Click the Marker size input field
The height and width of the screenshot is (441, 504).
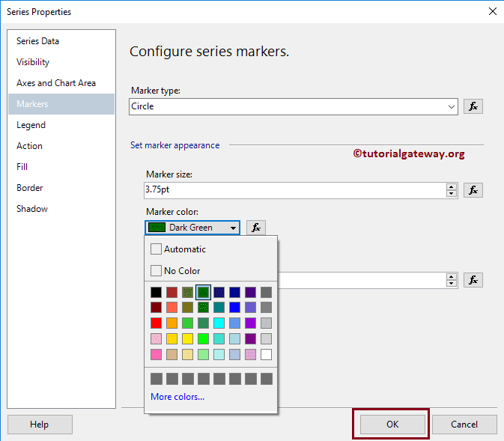pos(295,190)
